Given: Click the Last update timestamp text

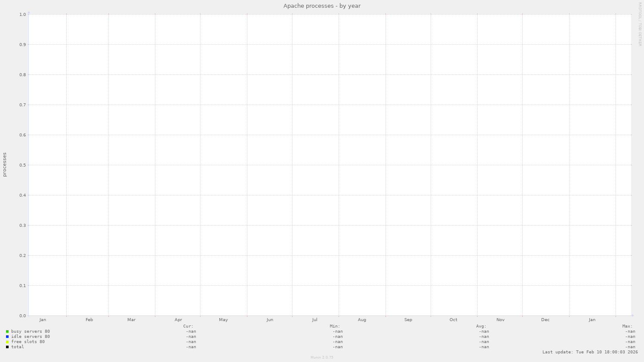Looking at the screenshot, I should pyautogui.click(x=589, y=352).
